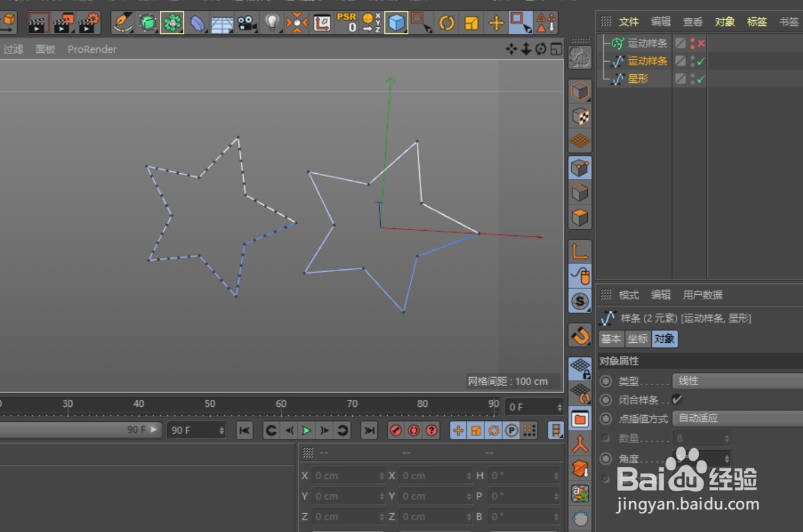Screen dimensions: 803x532
Task: Toggle Enable Snap magnet icon
Action: [580, 336]
